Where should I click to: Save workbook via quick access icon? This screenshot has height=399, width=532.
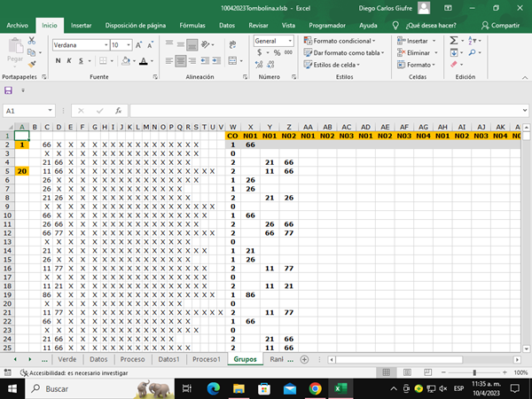[8, 90]
